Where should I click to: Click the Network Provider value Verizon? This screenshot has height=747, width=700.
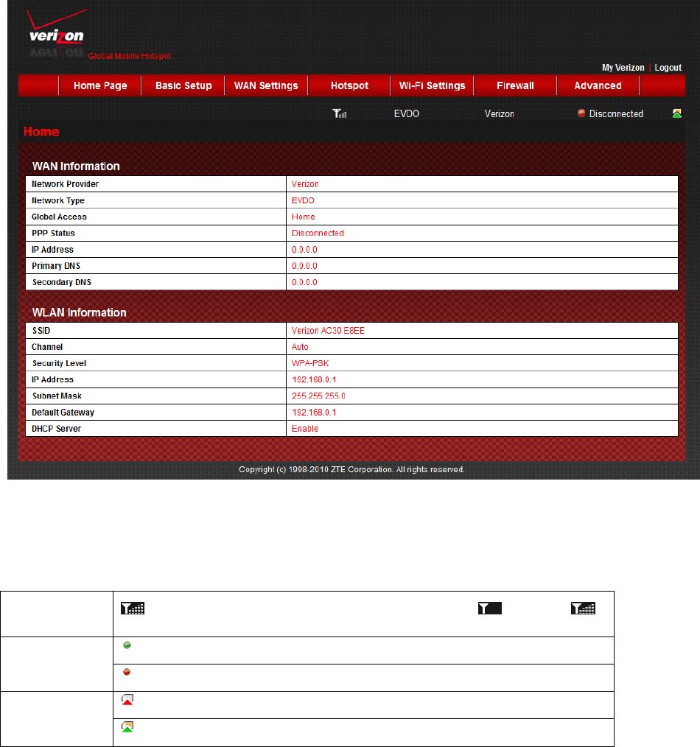pos(305,184)
